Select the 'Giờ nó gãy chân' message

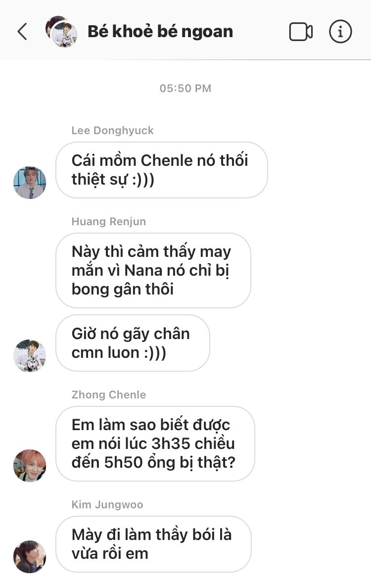coord(133,343)
